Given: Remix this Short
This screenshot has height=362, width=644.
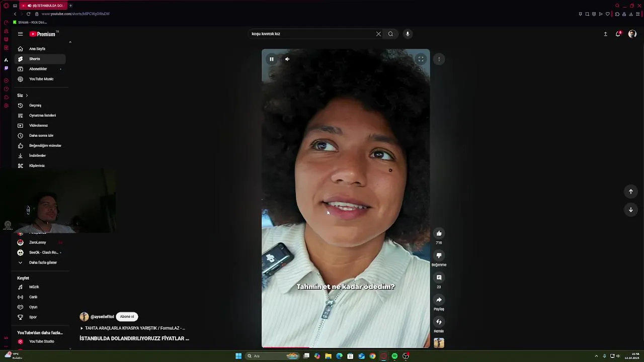Looking at the screenshot, I should (439, 322).
